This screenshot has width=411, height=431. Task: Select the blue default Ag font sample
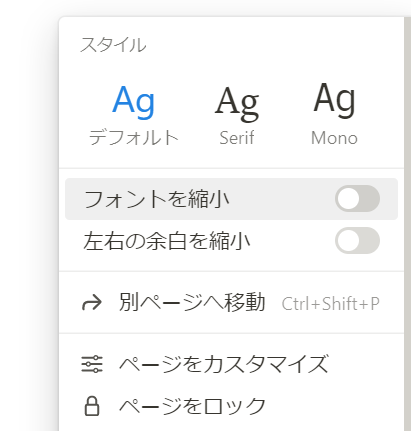point(134,101)
